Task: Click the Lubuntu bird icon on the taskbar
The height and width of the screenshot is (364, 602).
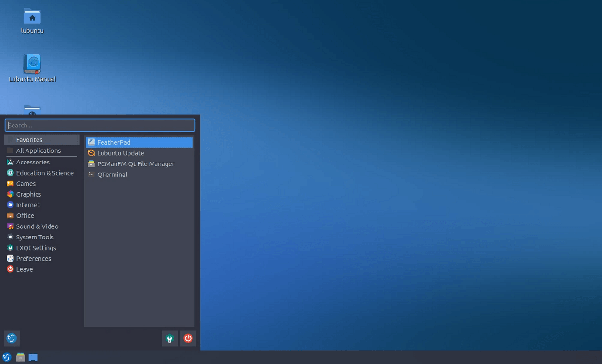Action: 7,357
